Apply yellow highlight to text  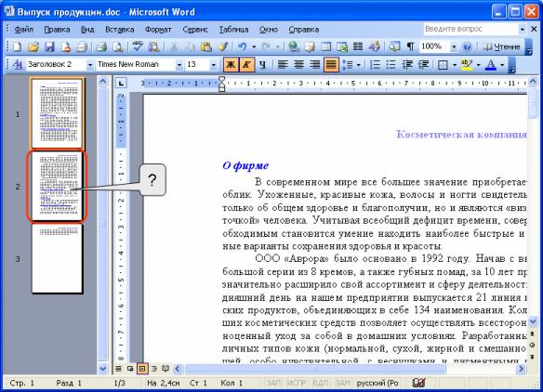click(x=467, y=65)
